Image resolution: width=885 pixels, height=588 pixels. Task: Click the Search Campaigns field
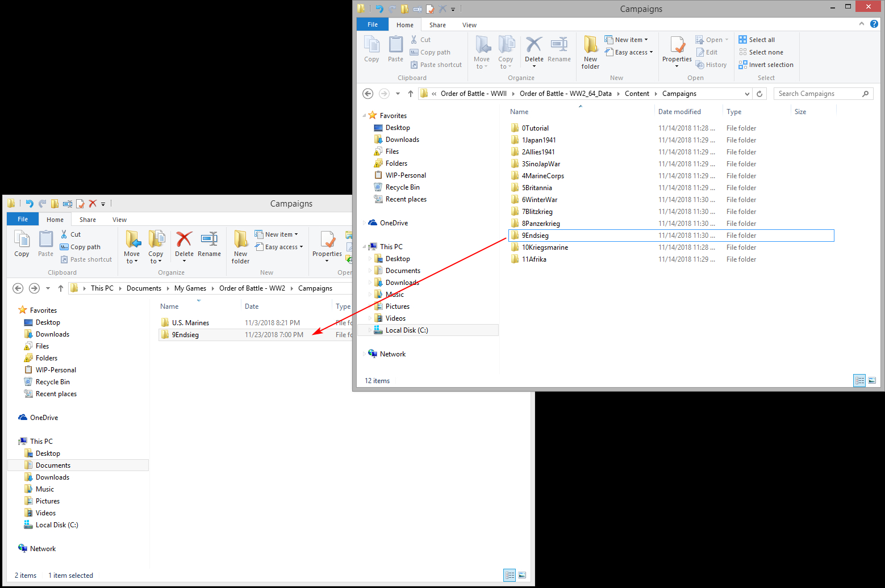click(x=823, y=94)
